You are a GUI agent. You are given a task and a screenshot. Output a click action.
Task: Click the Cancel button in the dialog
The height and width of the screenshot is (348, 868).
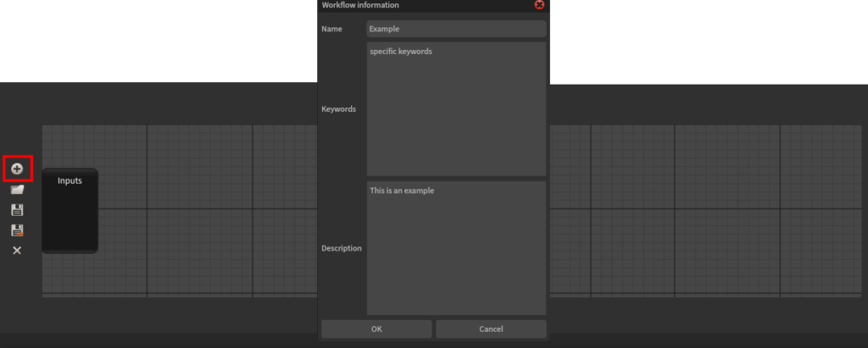pyautogui.click(x=491, y=329)
